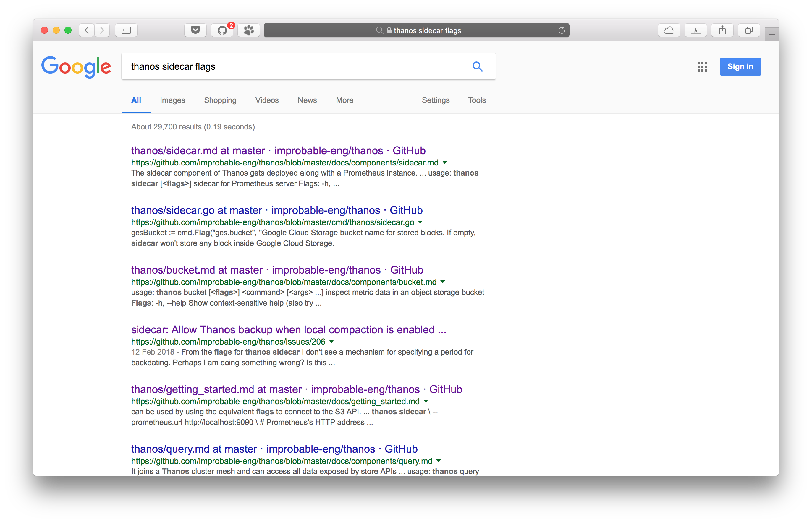Screen dimensions: 812x523
Task: Open the Google apps grid icon
Action: tap(702, 66)
